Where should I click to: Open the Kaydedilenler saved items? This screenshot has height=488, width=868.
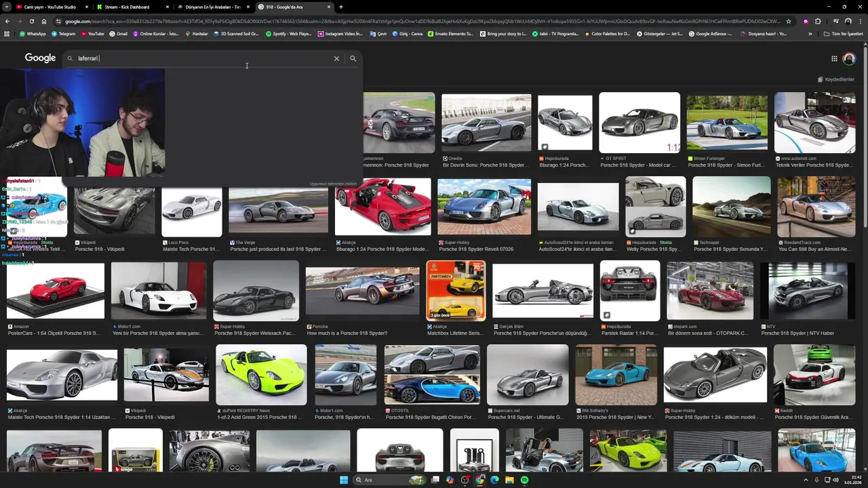[835, 79]
